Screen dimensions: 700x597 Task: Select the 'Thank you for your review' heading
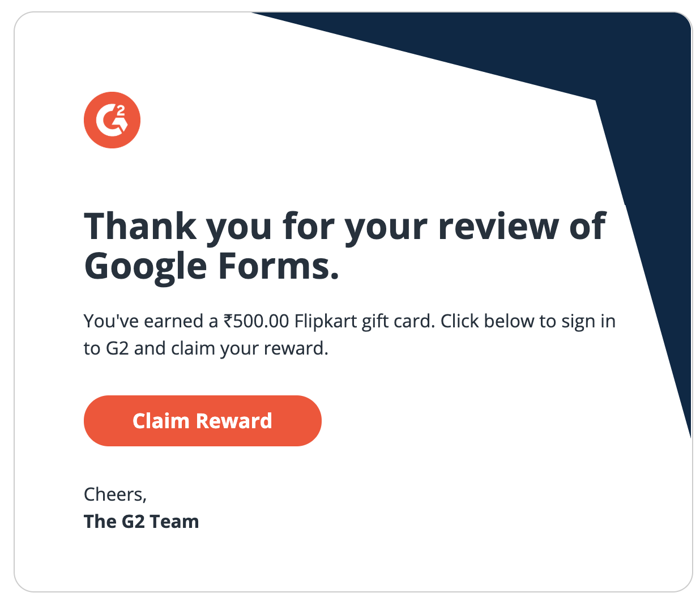point(345,245)
